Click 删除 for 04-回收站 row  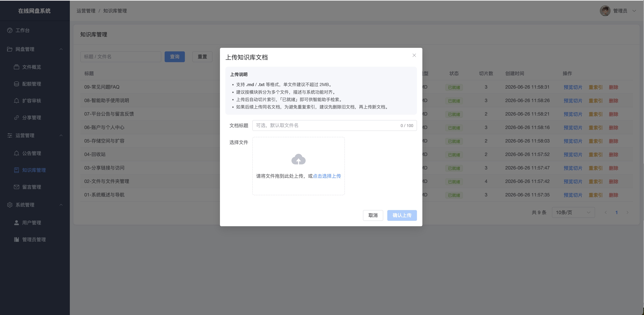[x=613, y=154]
